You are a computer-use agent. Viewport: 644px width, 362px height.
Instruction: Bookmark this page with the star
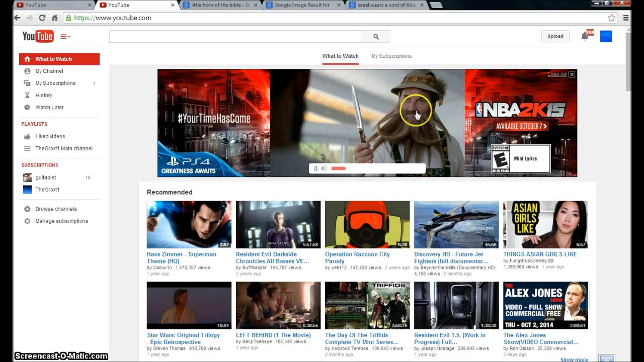point(612,18)
